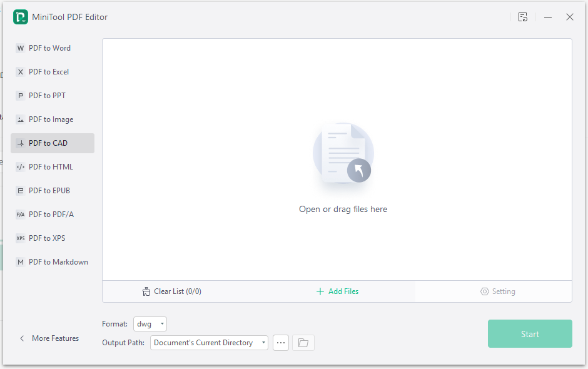
Task: Click the Markdown M icon
Action: [x=21, y=262]
